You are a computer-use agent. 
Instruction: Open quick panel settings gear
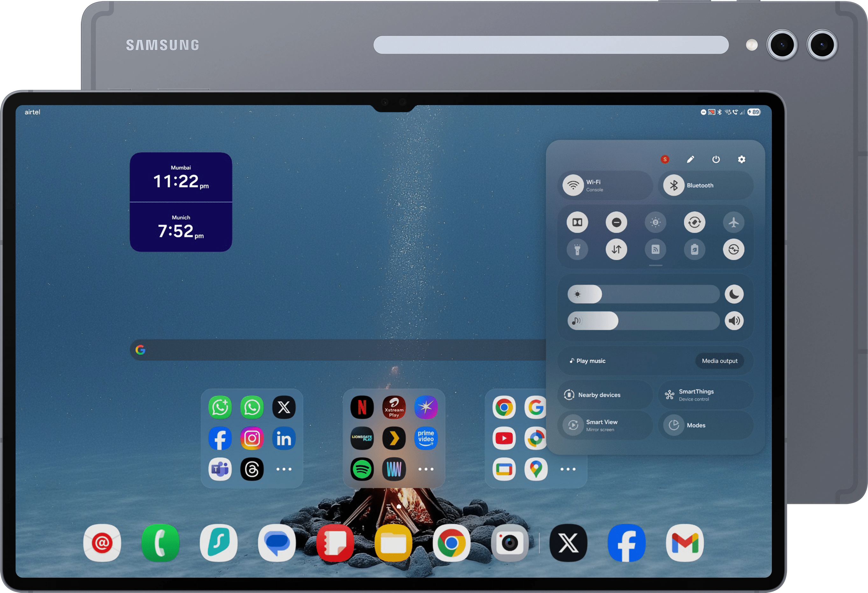click(741, 160)
